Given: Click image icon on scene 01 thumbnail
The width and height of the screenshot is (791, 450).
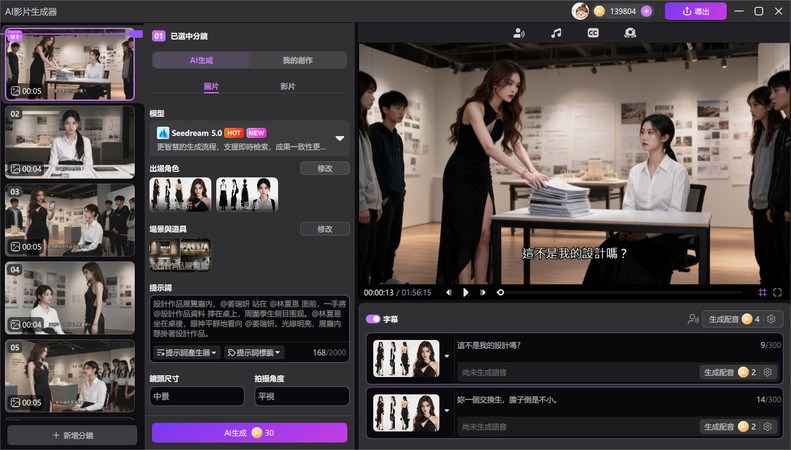Looking at the screenshot, I should tap(16, 91).
